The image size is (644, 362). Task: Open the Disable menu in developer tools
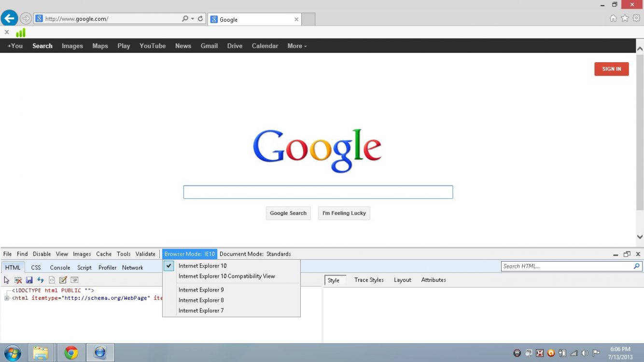click(42, 254)
